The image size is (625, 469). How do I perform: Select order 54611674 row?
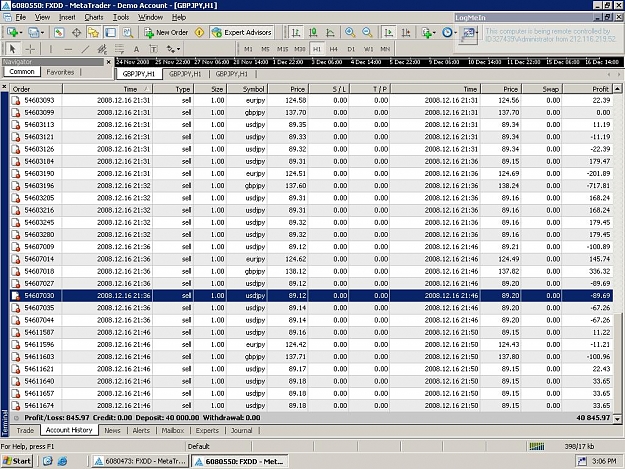311,406
